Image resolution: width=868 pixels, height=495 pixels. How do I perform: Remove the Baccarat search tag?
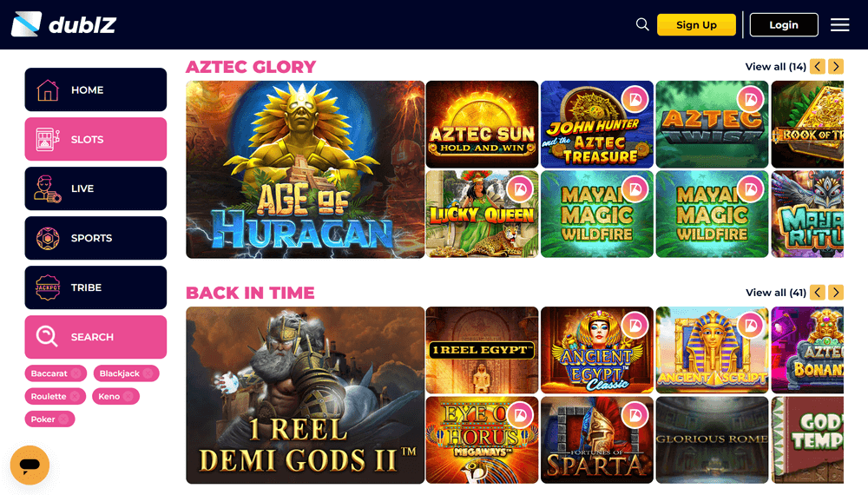pos(76,373)
